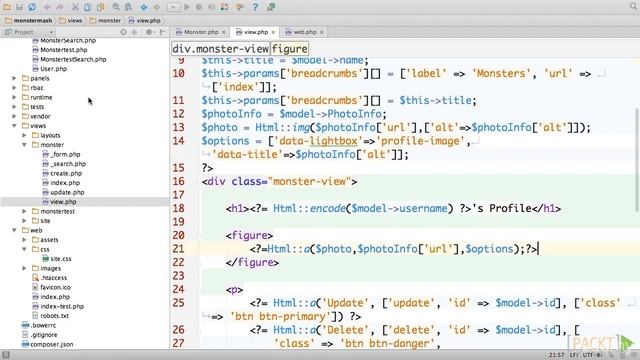Click the Undo arrow in toolbar
The height and width of the screenshot is (360, 640).
pos(48,7)
